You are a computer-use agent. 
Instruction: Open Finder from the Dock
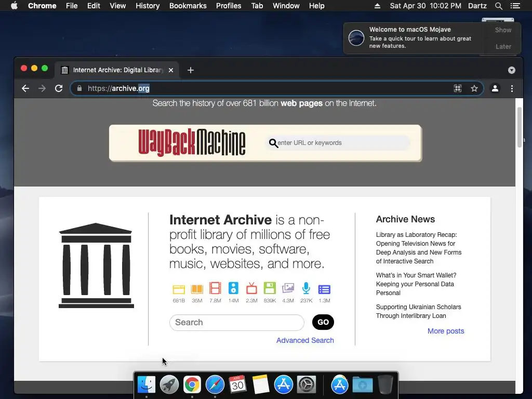pyautogui.click(x=147, y=385)
